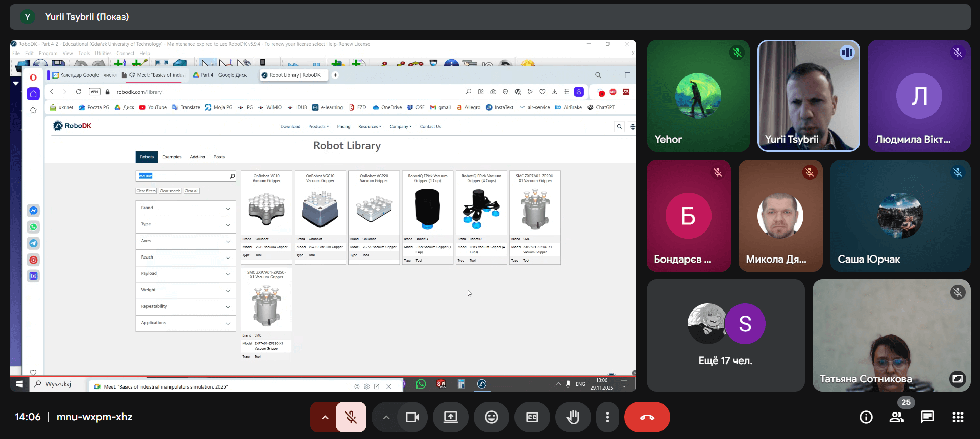980x439 pixels.
Task: Click the Clear filters button
Action: click(x=146, y=191)
